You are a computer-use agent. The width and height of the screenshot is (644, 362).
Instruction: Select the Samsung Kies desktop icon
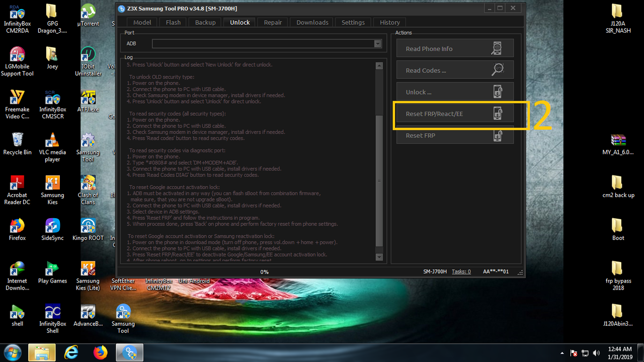click(x=52, y=190)
